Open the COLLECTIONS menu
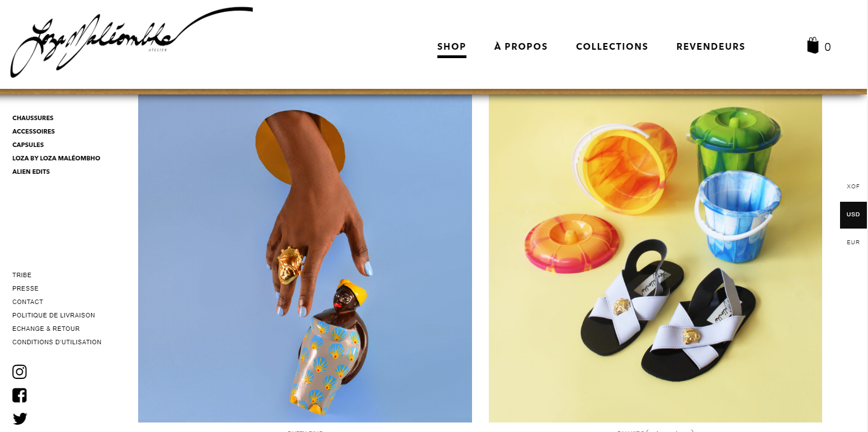Viewport: 868px width, 432px height. [x=612, y=46]
